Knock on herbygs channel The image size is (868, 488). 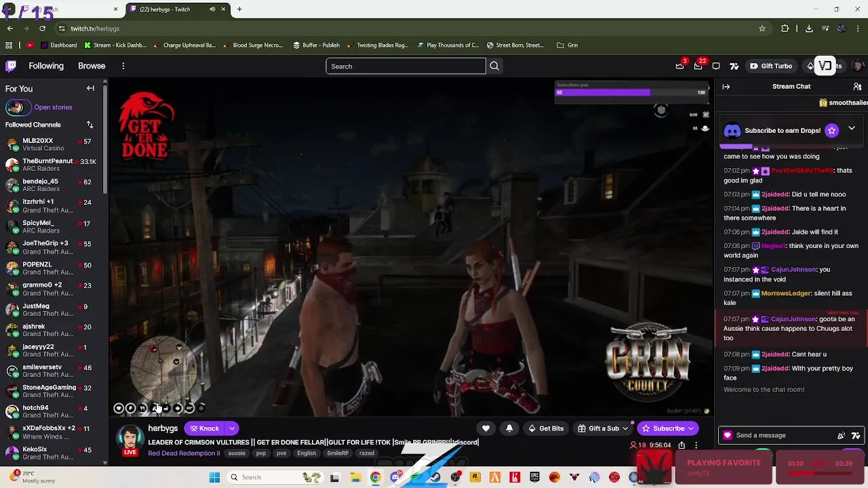[x=205, y=428]
